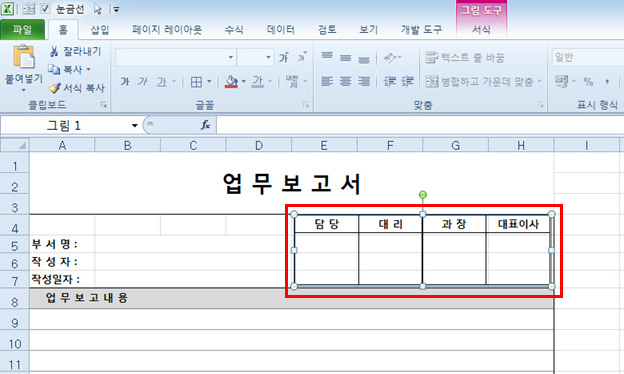
Task: Switch to the 수식 tab
Action: (x=234, y=29)
